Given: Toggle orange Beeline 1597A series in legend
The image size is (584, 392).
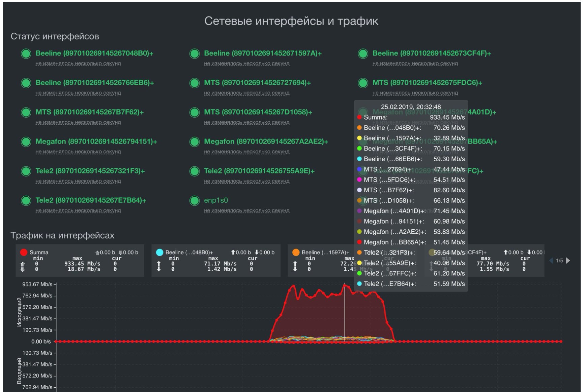Looking at the screenshot, I should tap(296, 252).
